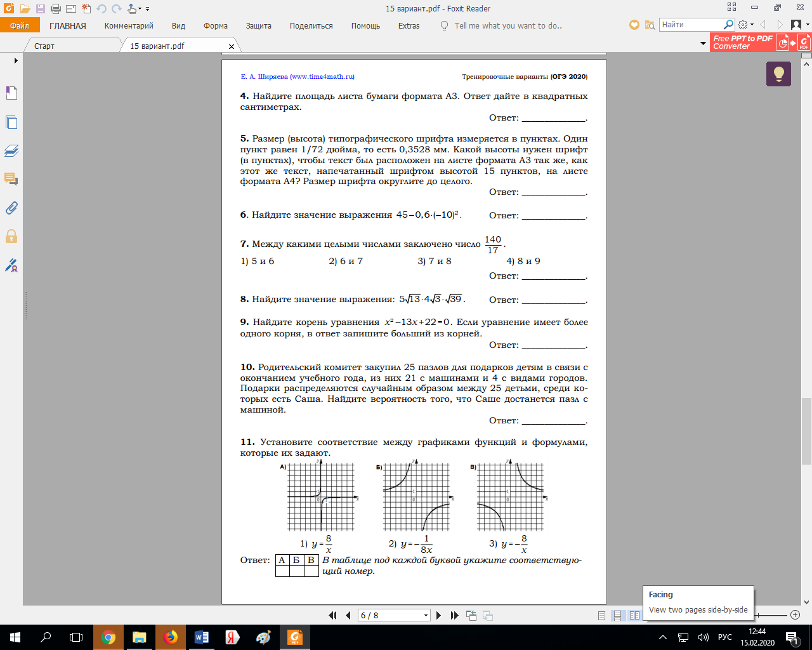The image size is (812, 650).
Task: Open the user account dropdown
Action: [x=799, y=25]
